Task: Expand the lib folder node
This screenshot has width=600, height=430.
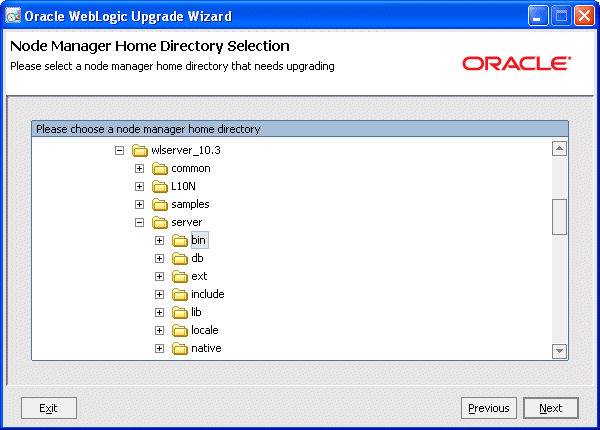Action: click(159, 312)
